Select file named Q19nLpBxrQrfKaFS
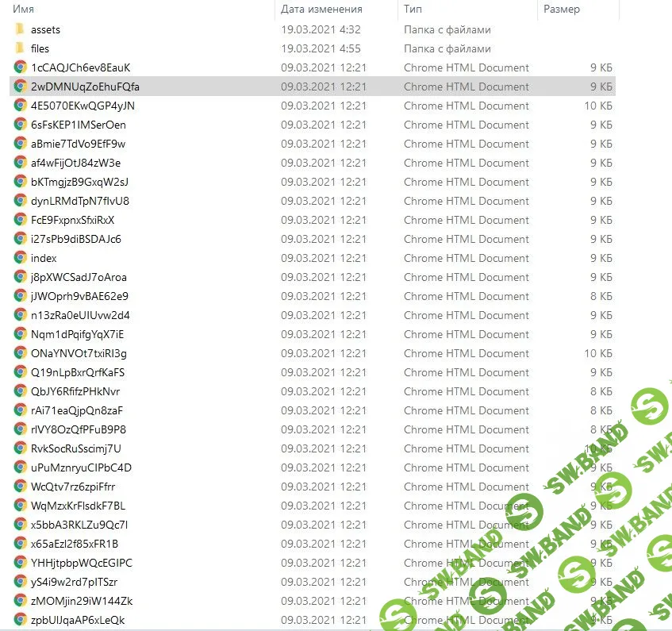Screen dimensions: 672x631 [78, 372]
